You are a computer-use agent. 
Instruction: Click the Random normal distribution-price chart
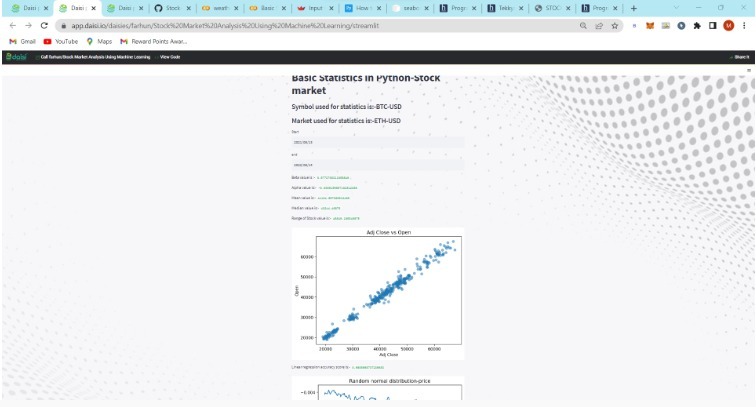pos(378,388)
